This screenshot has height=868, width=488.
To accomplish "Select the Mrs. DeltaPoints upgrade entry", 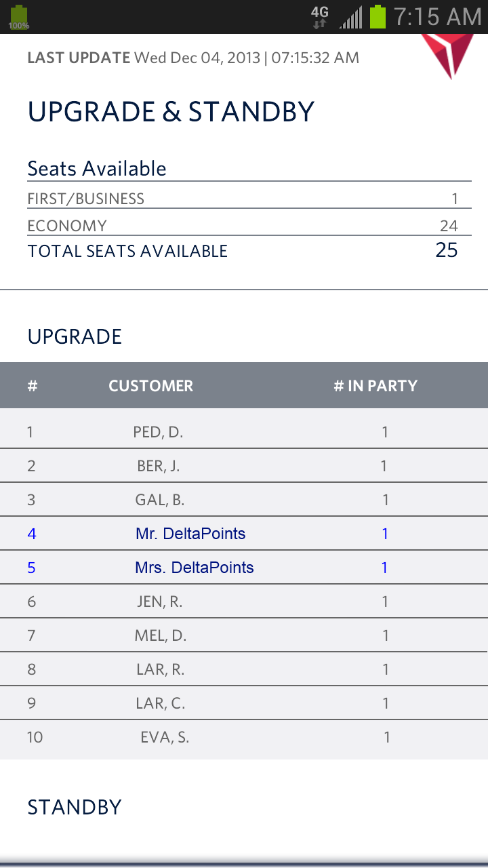I will point(194,568).
